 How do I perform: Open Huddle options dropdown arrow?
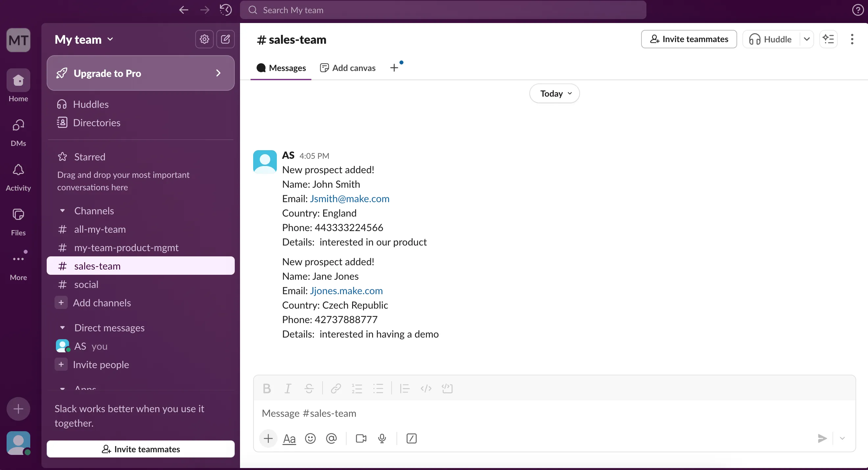click(x=807, y=39)
